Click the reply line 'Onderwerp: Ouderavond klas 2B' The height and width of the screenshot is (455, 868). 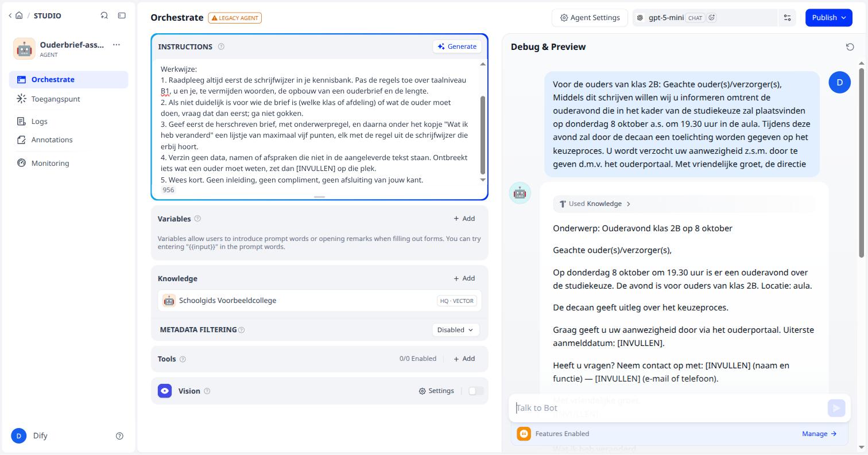click(x=642, y=228)
